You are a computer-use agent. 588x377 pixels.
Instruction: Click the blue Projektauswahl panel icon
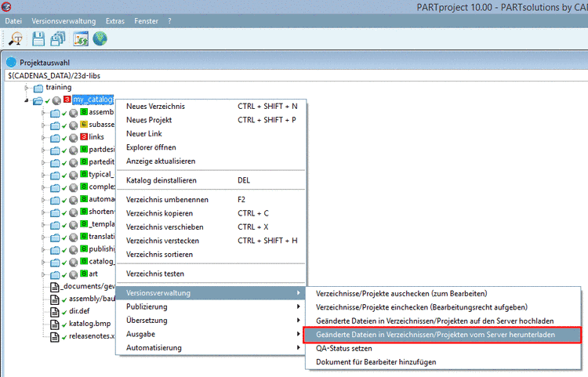[11, 62]
